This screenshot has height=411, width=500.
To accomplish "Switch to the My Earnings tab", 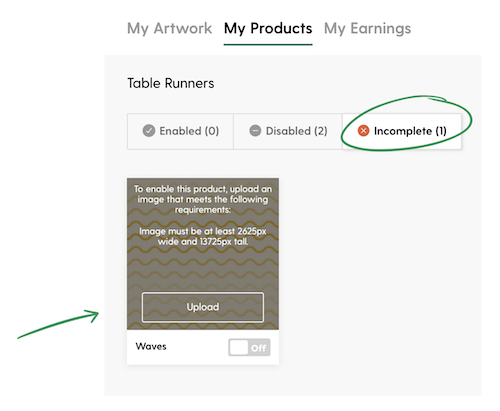I will (x=367, y=28).
